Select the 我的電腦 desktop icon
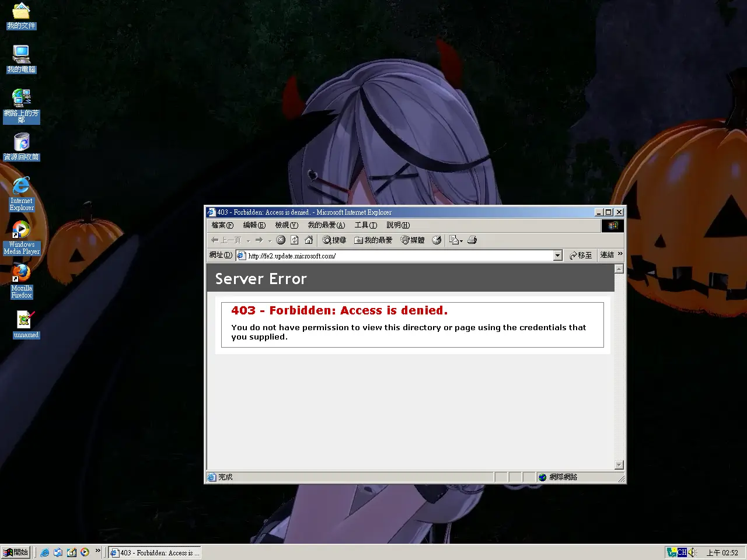 coord(21,59)
